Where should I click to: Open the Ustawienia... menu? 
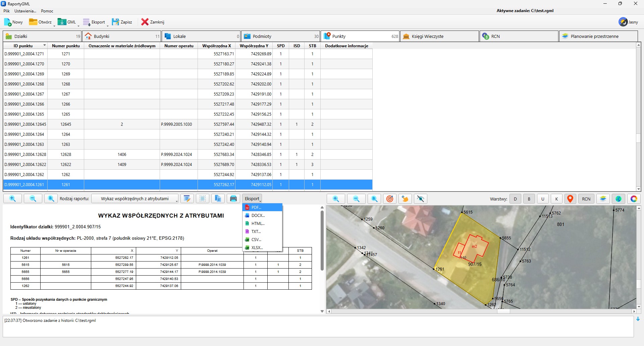tap(25, 11)
